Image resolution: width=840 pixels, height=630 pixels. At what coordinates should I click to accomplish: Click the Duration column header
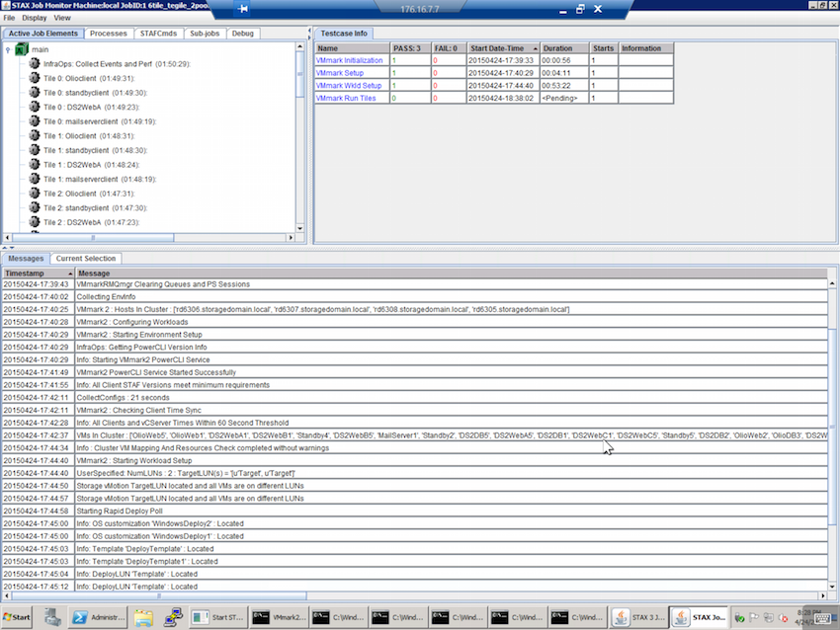pyautogui.click(x=564, y=48)
